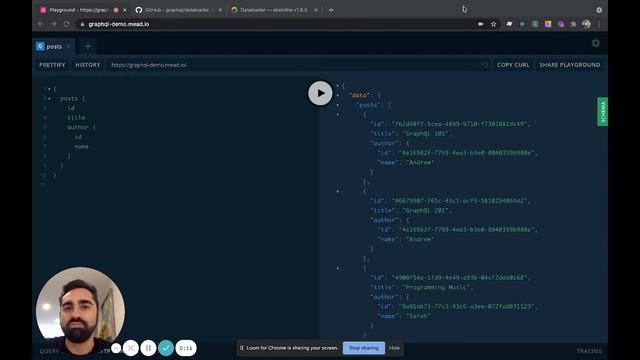
Task: Open the TRACING panel
Action: pos(589,351)
